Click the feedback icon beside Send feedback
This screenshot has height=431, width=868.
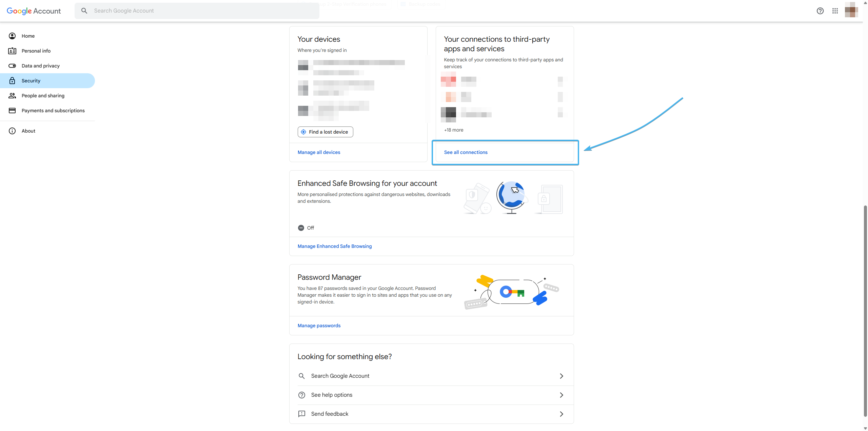click(301, 414)
